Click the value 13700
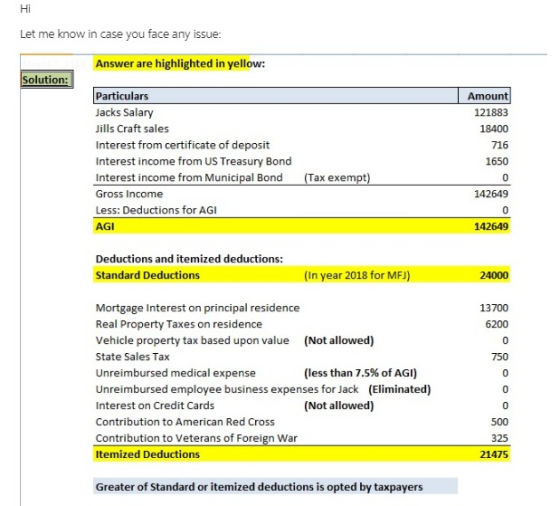The height and width of the screenshot is (506, 560). 494,308
